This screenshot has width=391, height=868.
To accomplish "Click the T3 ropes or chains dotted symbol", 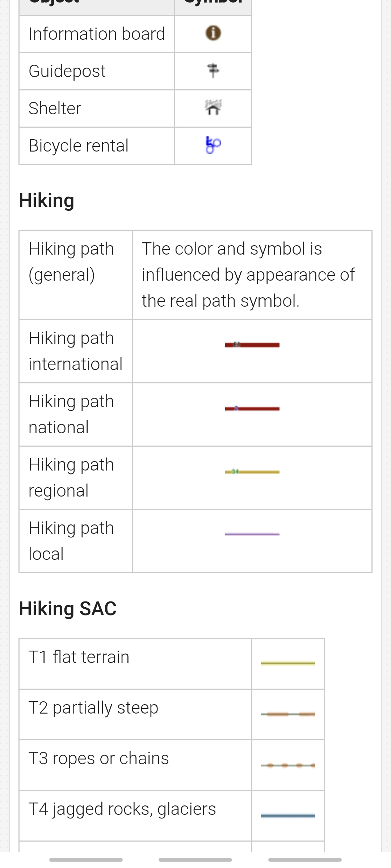I will (x=288, y=765).
